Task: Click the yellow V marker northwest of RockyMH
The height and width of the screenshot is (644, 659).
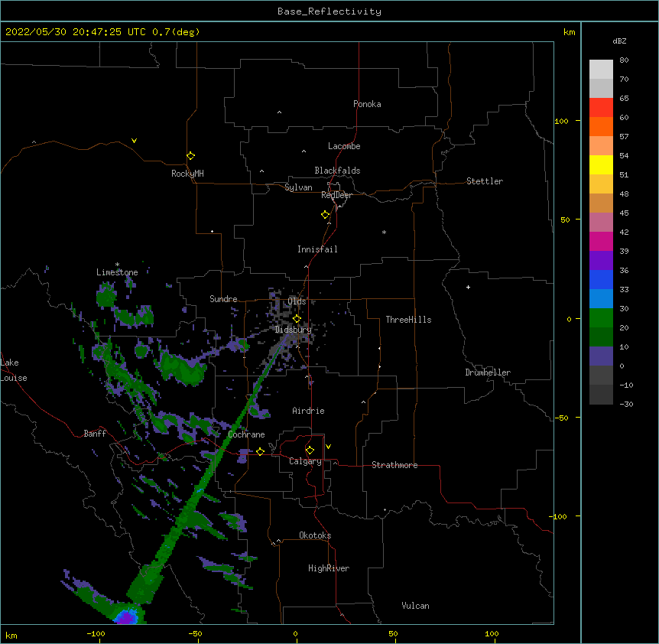Action: point(134,141)
